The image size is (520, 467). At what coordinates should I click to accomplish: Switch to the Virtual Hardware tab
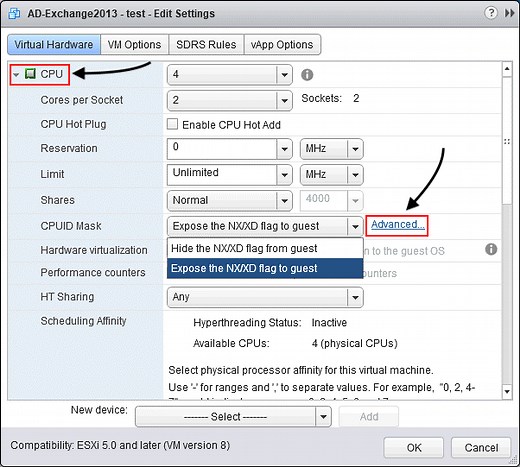[x=54, y=44]
